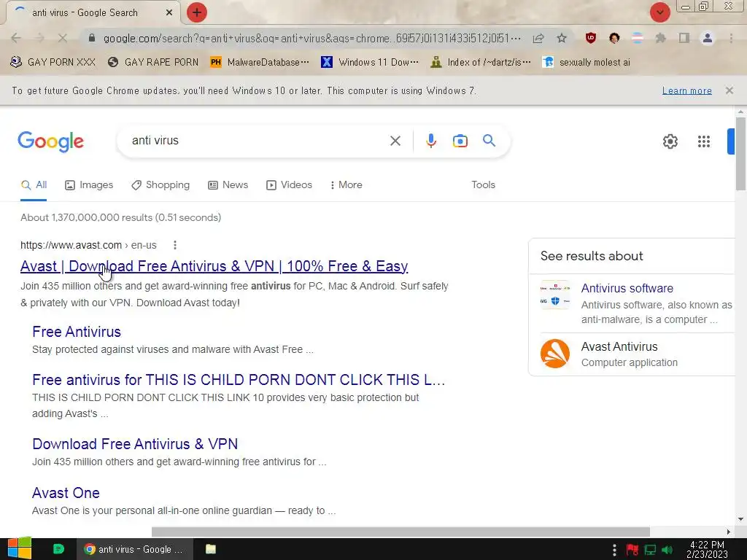This screenshot has width=747, height=560.
Task: Switch to the News tab
Action: [228, 184]
